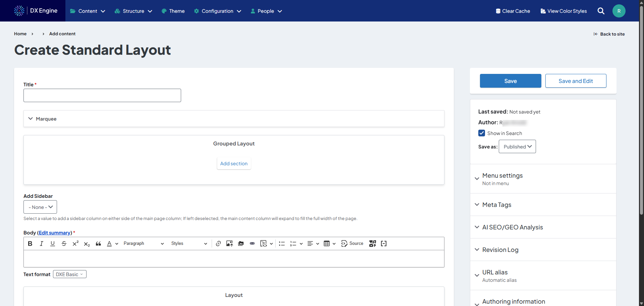Apply subscript formatting

tap(87, 244)
